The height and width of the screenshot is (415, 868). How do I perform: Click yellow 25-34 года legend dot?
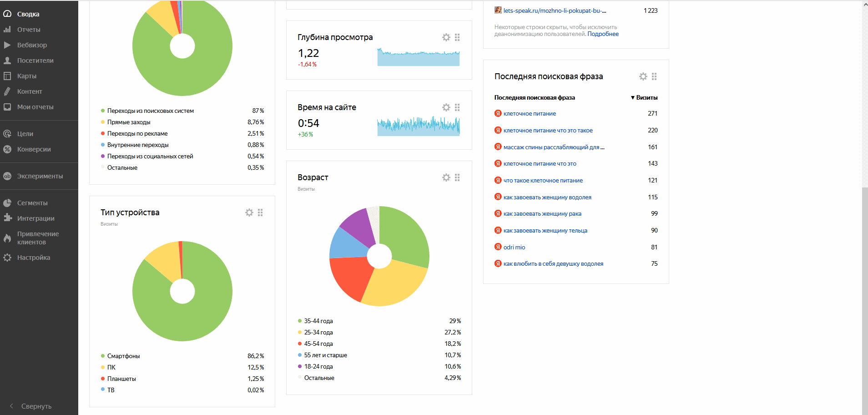[x=300, y=332]
